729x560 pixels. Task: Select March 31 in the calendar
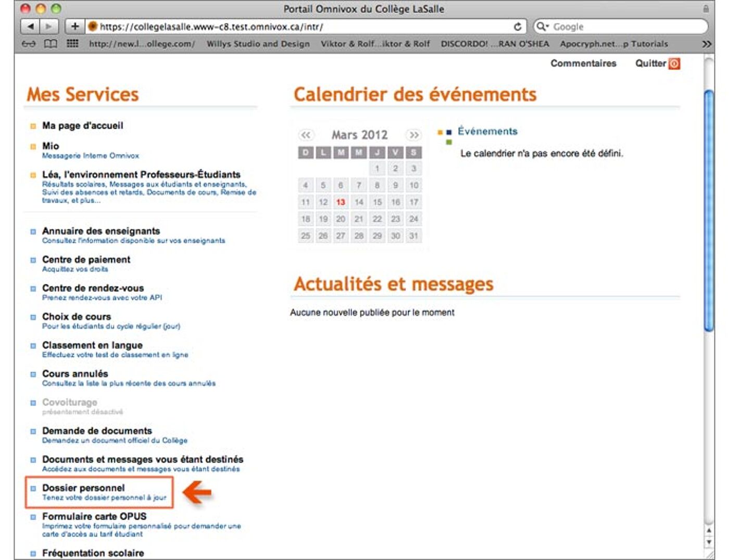(413, 235)
